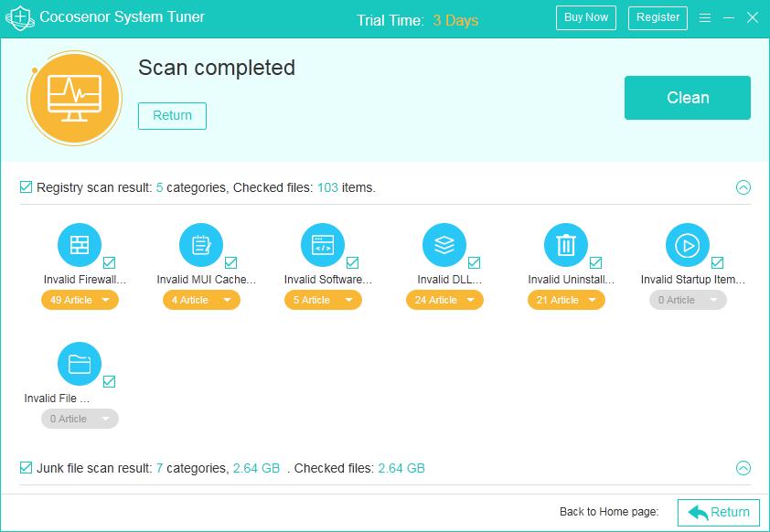
Task: Open the hamburger menu in title bar
Action: pyautogui.click(x=705, y=17)
